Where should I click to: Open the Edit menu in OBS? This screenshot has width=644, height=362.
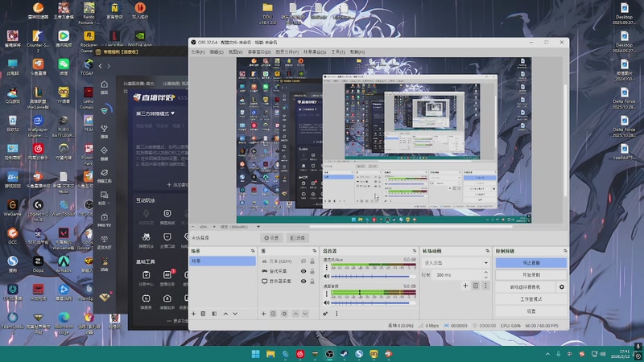[217, 52]
